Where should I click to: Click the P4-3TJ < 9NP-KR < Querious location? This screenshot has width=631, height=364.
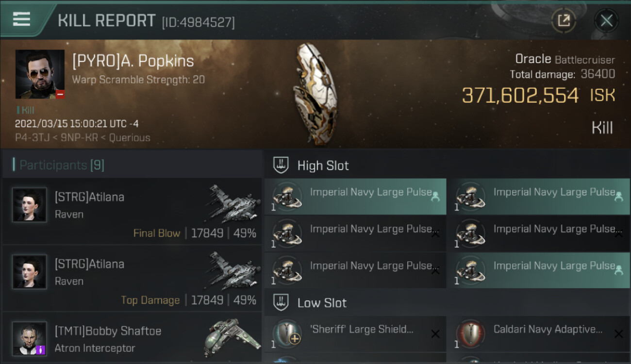pyautogui.click(x=83, y=138)
